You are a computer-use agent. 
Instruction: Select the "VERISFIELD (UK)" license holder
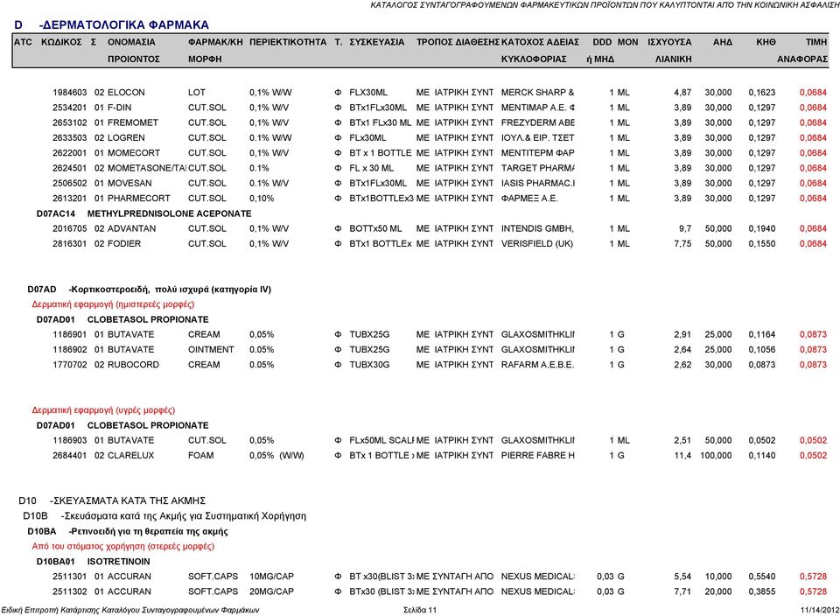(537, 244)
